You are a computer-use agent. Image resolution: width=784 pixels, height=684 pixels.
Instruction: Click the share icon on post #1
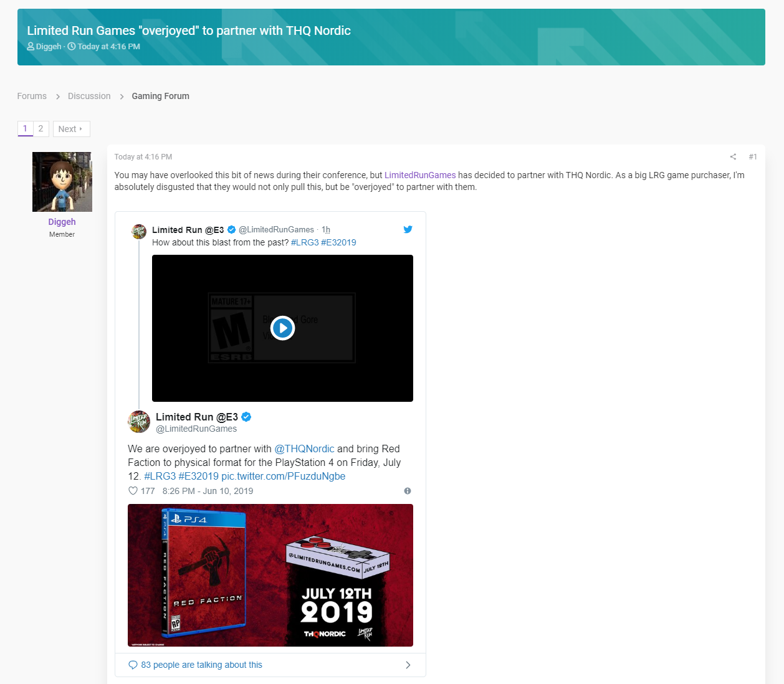733,157
